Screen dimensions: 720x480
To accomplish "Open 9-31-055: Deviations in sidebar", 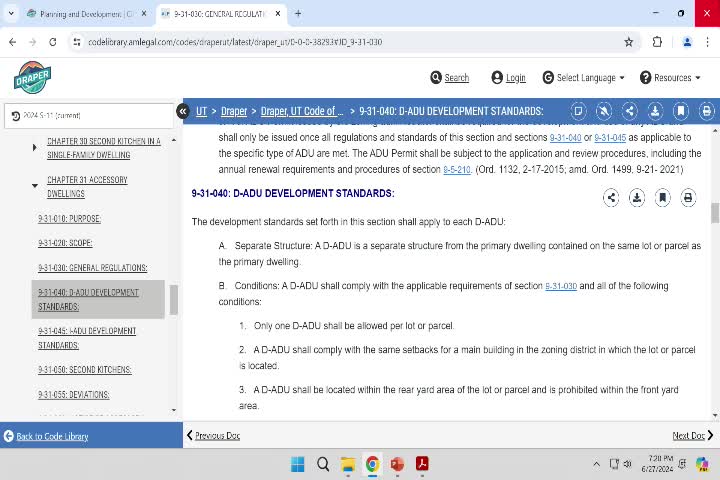I will click(73, 395).
